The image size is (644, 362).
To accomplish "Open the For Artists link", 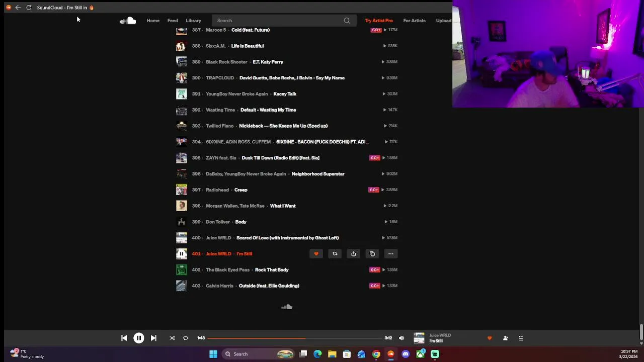I will 414,21.
